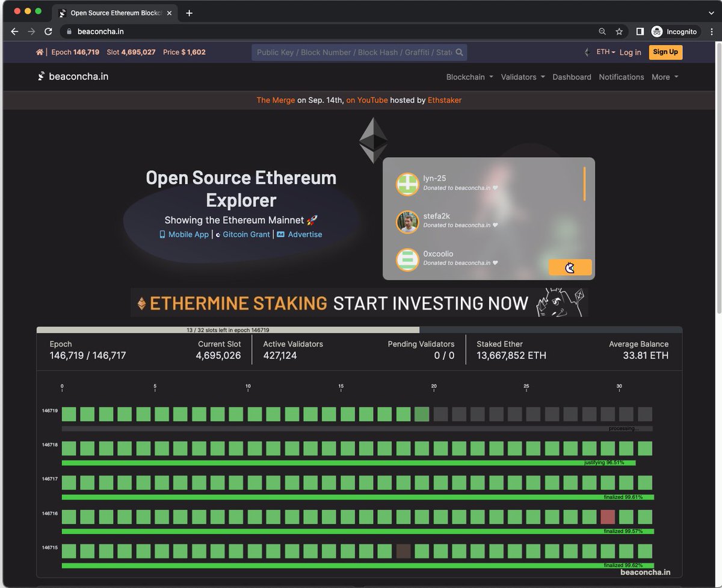This screenshot has width=722, height=588.
Task: Click the mobile phone icon beside Mobile App
Action: point(162,234)
